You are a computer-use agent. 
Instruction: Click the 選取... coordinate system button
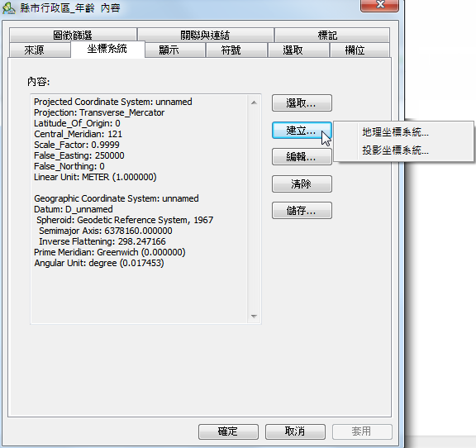[302, 103]
